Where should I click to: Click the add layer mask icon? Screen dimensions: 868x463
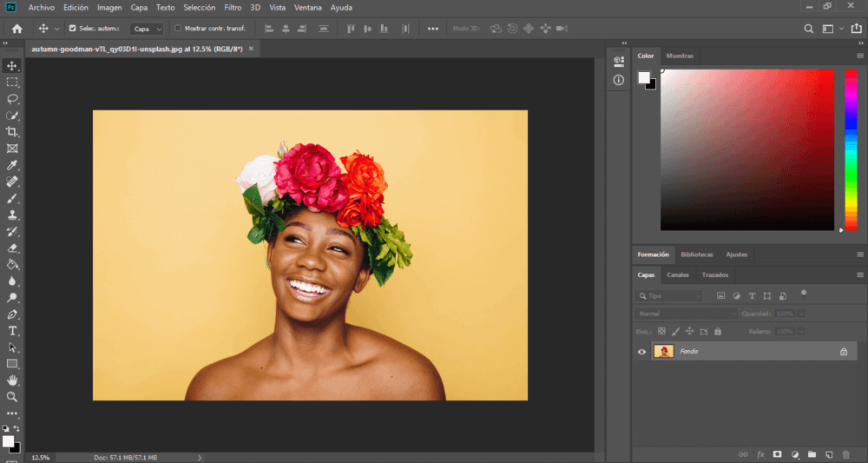coord(778,453)
